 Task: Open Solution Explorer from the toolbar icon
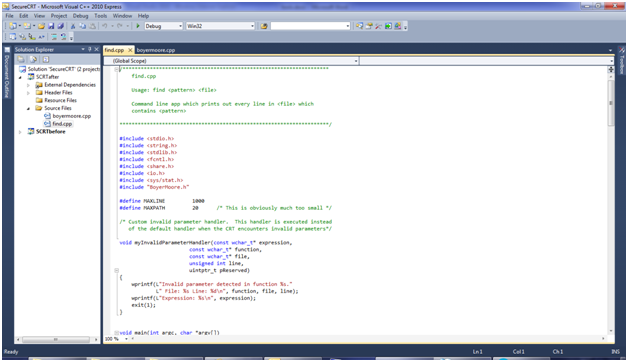(x=359, y=26)
